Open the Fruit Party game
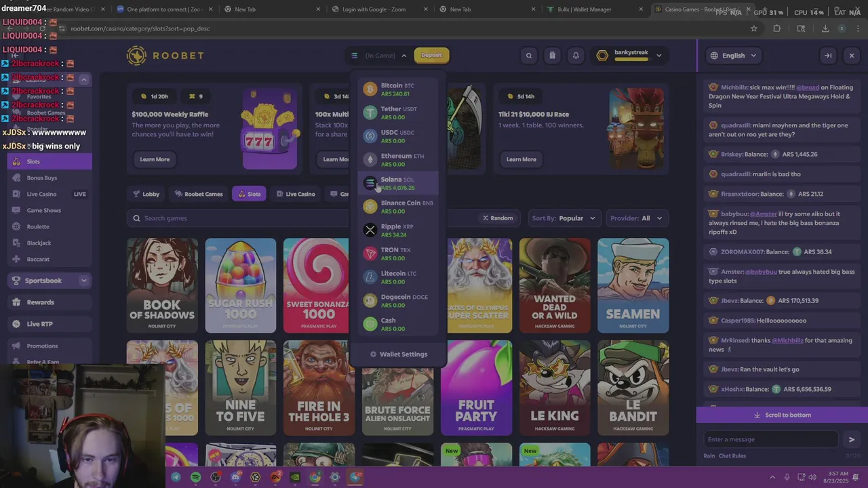868x488 pixels. tap(476, 388)
